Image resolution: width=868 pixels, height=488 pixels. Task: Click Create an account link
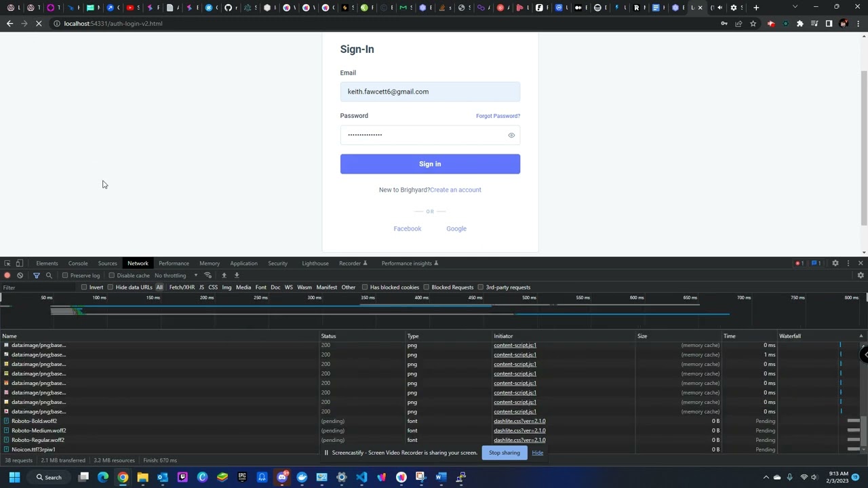click(x=455, y=190)
